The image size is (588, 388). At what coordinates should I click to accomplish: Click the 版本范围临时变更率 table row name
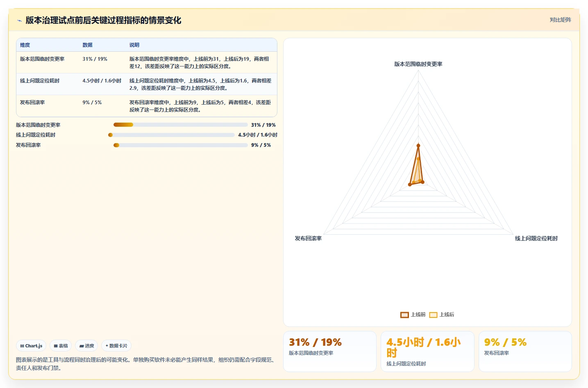click(42, 59)
